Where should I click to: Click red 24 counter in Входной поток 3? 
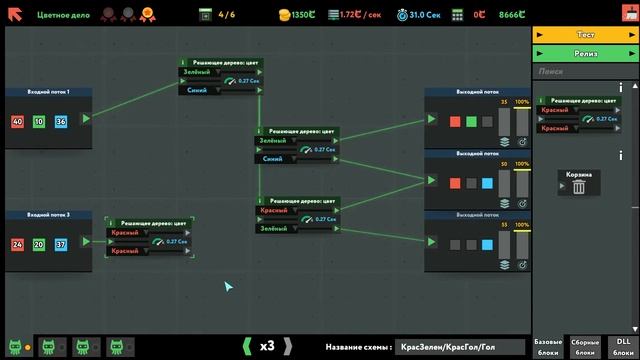coord(17,244)
